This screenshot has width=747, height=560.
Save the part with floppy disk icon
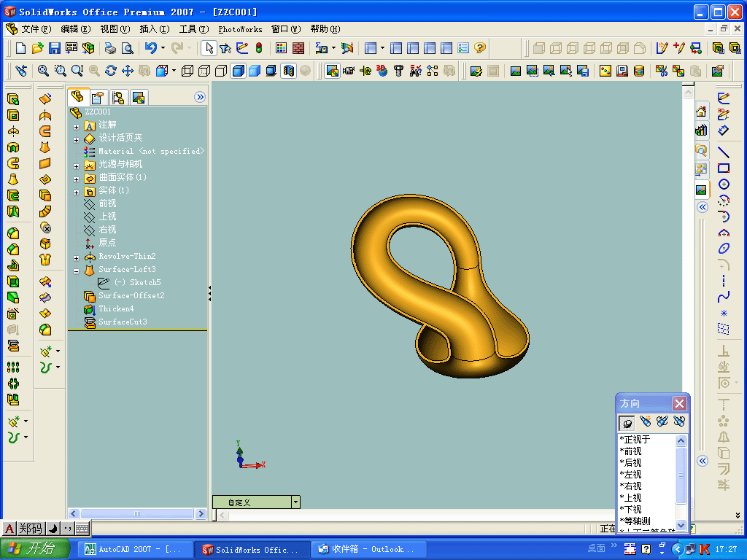[54, 48]
